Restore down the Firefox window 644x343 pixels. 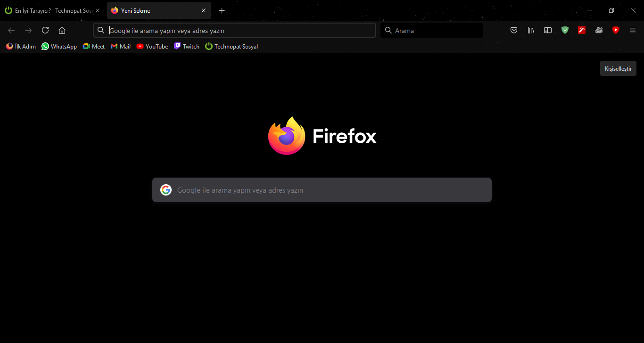(x=611, y=10)
